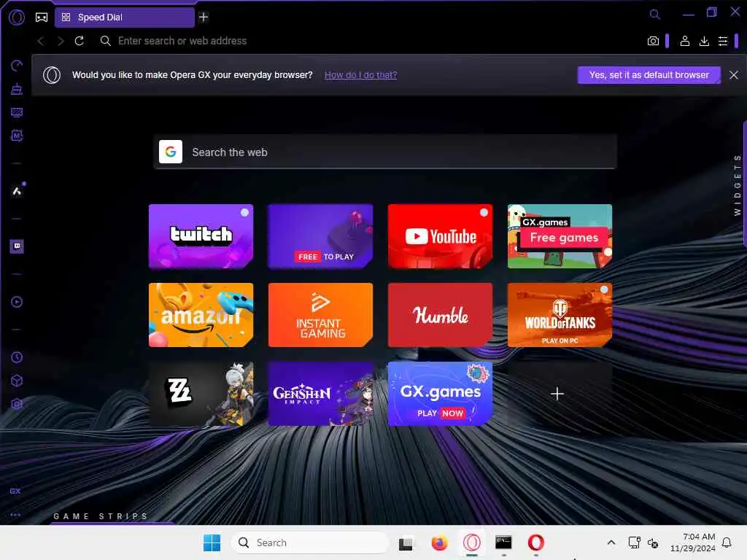This screenshot has height=560, width=747.
Task: Open Easy Setup settings sliders icon
Action: tap(723, 41)
